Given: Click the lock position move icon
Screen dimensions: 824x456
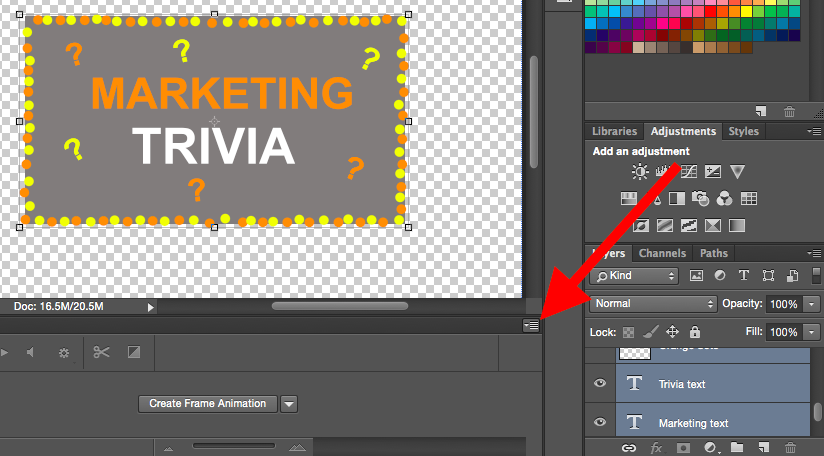Looking at the screenshot, I should [672, 331].
